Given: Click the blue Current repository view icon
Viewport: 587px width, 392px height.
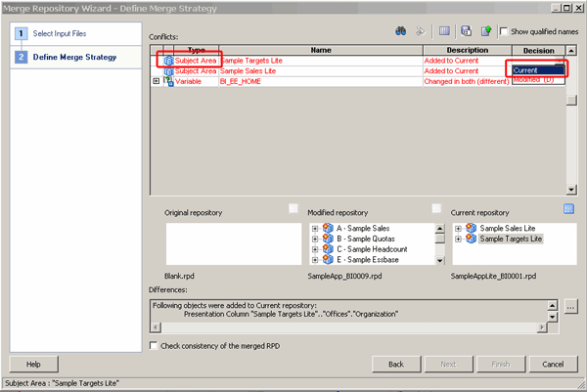Looking at the screenshot, I should point(568,209).
